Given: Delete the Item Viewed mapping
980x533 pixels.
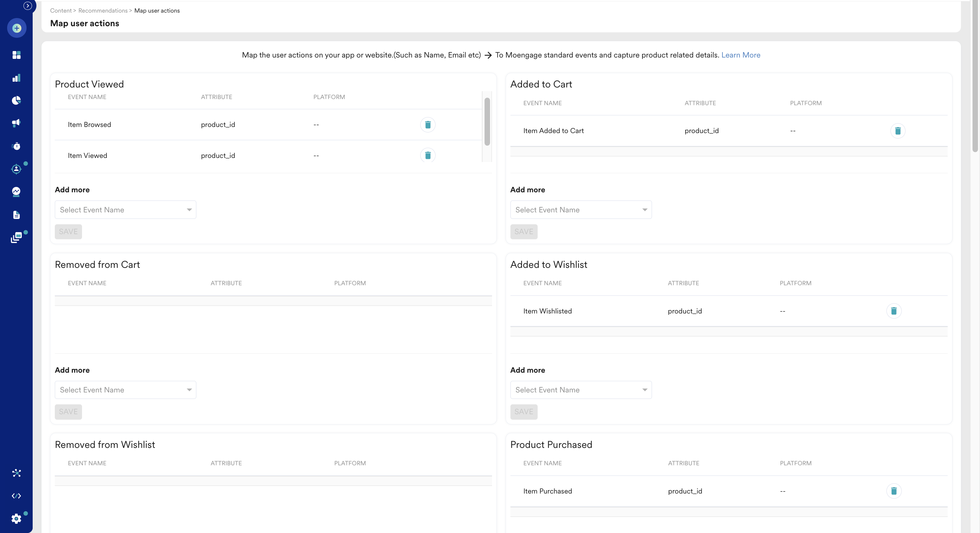Looking at the screenshot, I should (428, 155).
